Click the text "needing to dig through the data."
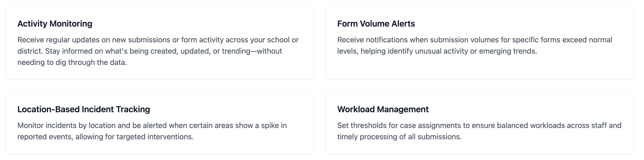This screenshot has height=160, width=644. (x=72, y=62)
